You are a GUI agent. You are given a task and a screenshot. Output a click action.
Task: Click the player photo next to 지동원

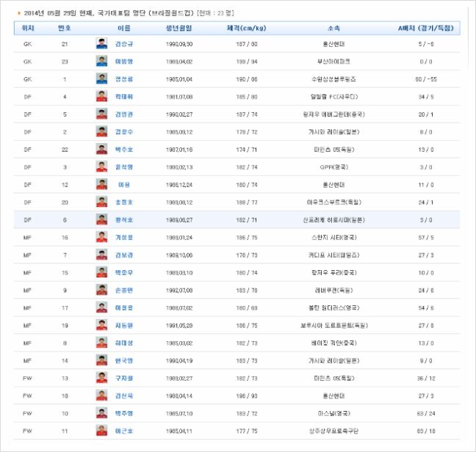101,324
